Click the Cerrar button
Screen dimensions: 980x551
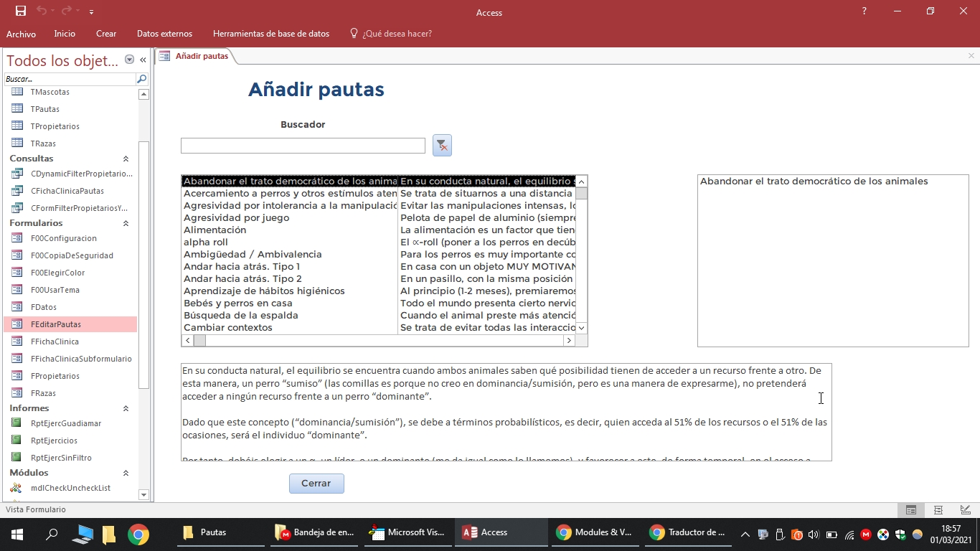(316, 484)
